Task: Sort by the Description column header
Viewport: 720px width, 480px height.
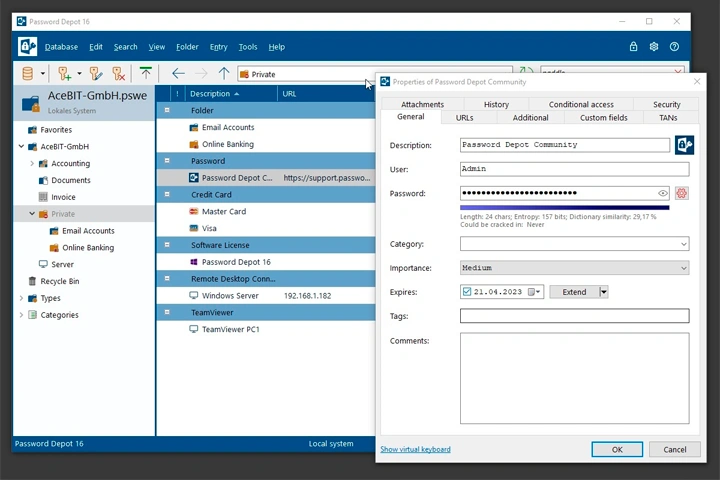Action: tap(231, 94)
